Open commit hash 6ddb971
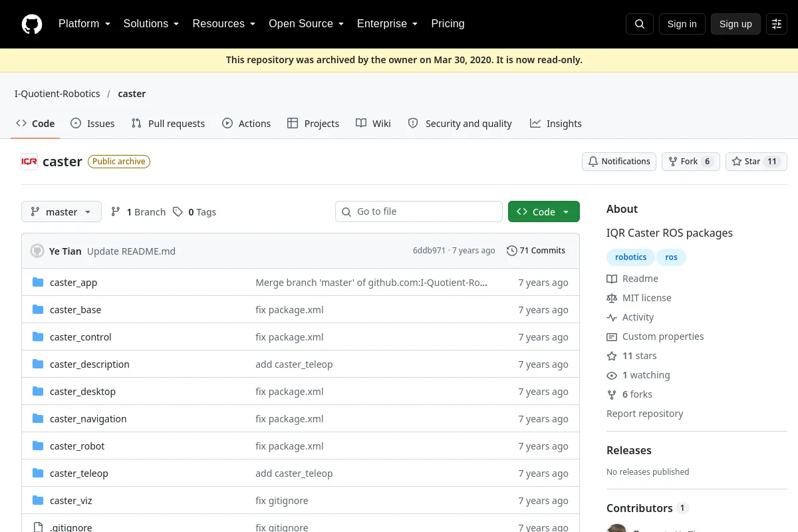This screenshot has height=532, width=798. (429, 251)
